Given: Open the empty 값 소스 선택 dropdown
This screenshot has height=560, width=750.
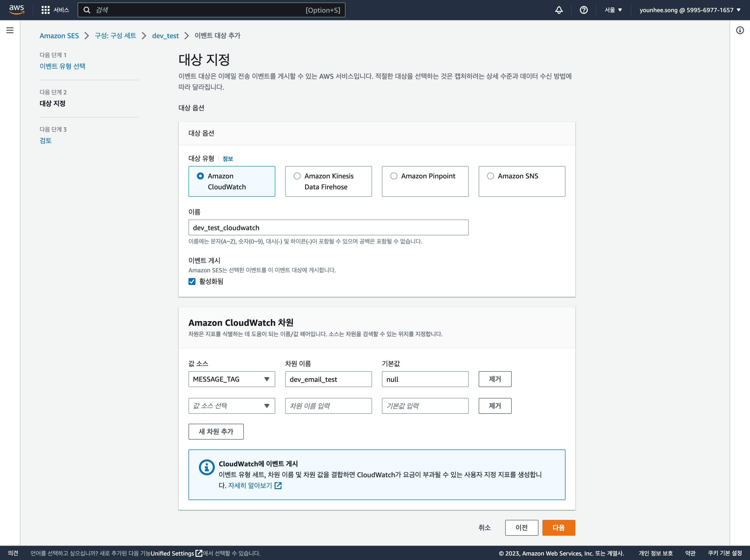Looking at the screenshot, I should click(232, 406).
